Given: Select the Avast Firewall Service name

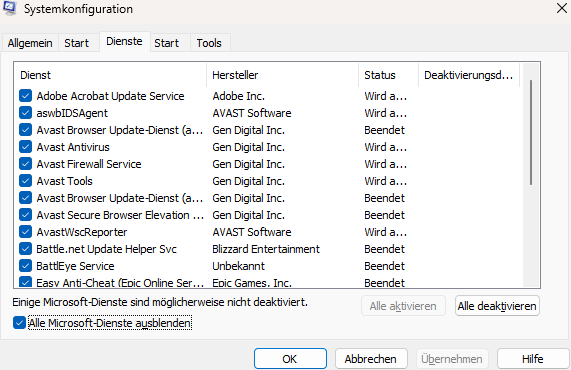Looking at the screenshot, I should coord(89,164).
